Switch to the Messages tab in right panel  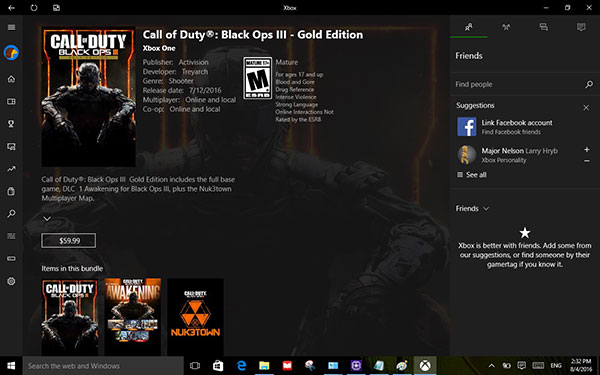pyautogui.click(x=543, y=27)
